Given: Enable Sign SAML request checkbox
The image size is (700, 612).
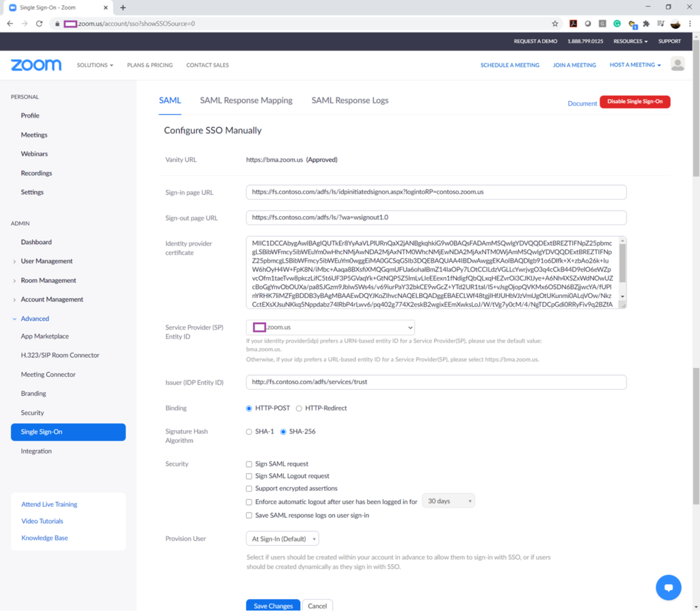Looking at the screenshot, I should [249, 464].
